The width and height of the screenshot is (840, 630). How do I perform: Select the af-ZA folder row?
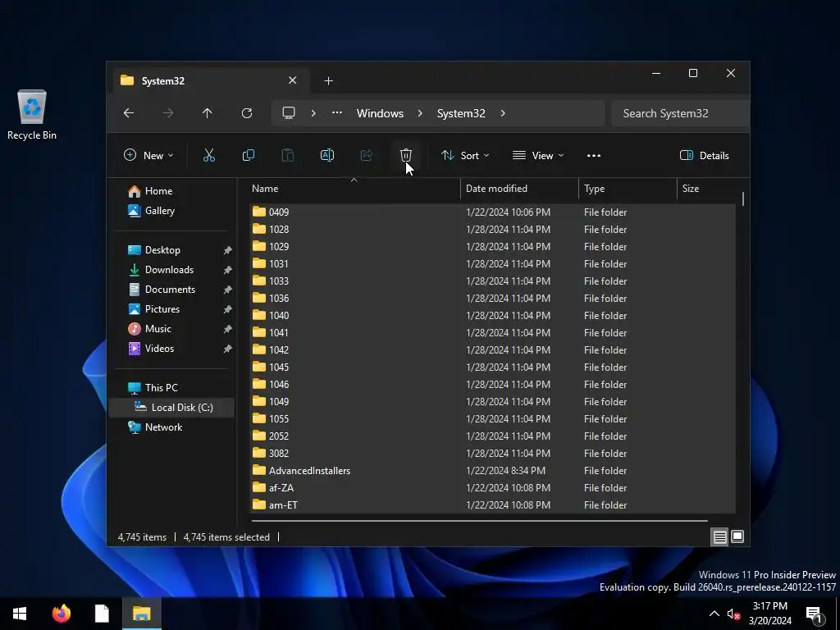(x=492, y=488)
